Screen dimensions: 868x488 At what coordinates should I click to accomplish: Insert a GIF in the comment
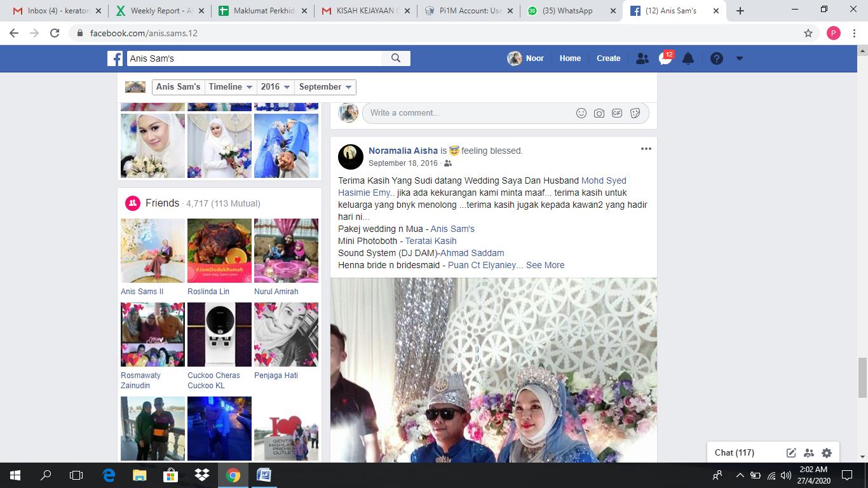coord(616,113)
